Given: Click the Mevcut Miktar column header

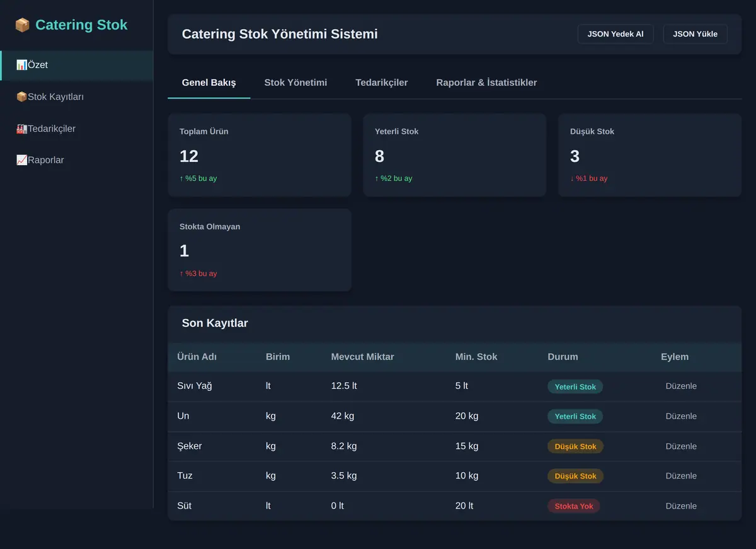Looking at the screenshot, I should [x=362, y=357].
